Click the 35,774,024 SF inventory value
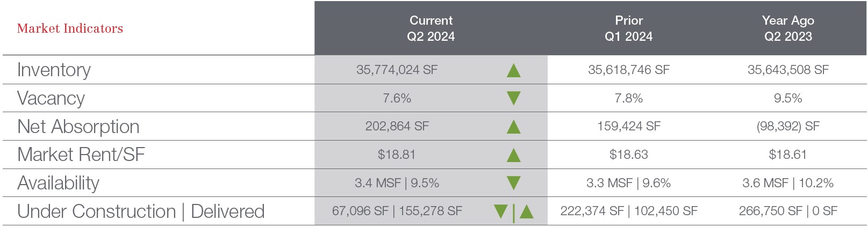 [397, 70]
